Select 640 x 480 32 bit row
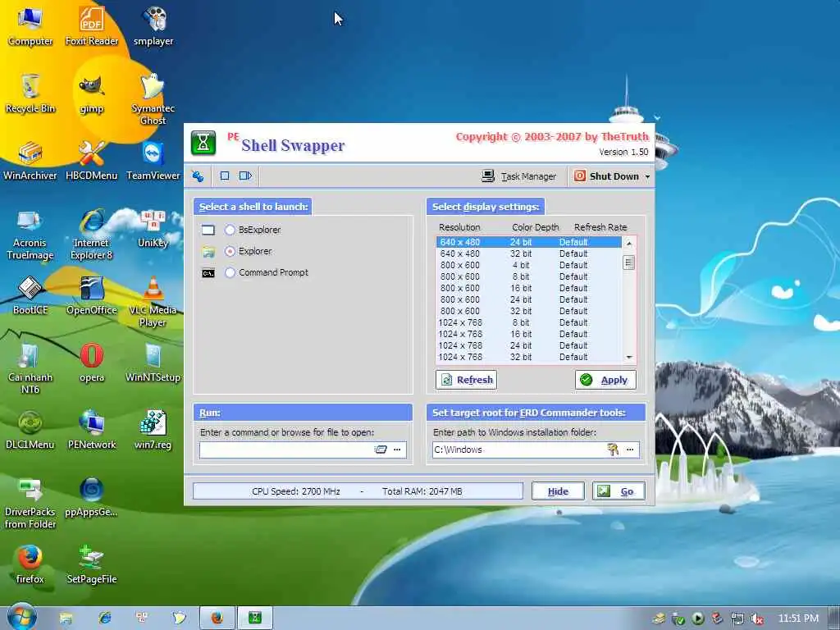Viewport: 840px width, 630px height. 529,254
